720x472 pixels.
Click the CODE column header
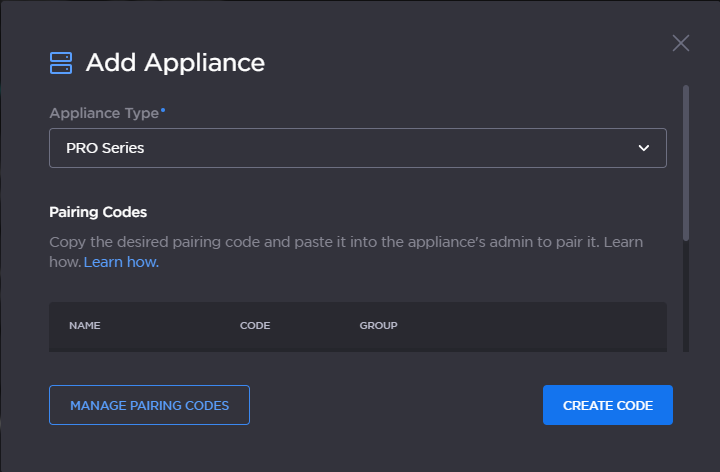pos(255,325)
